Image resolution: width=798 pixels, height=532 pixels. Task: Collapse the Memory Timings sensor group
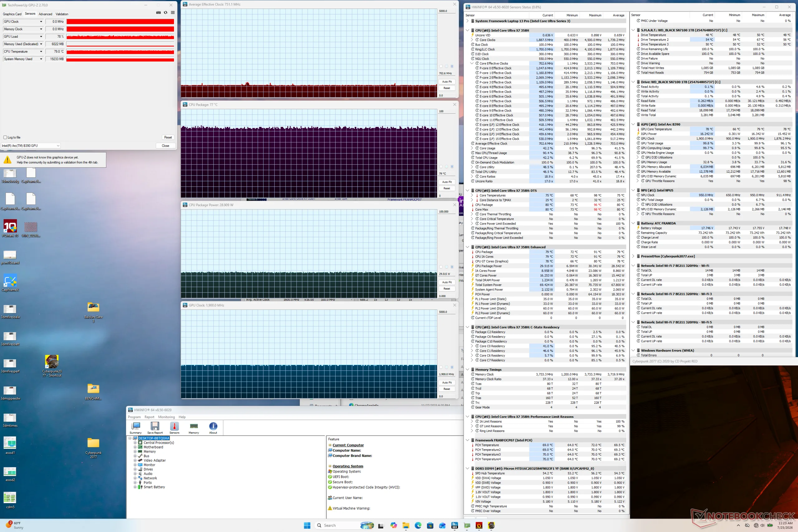click(x=468, y=370)
